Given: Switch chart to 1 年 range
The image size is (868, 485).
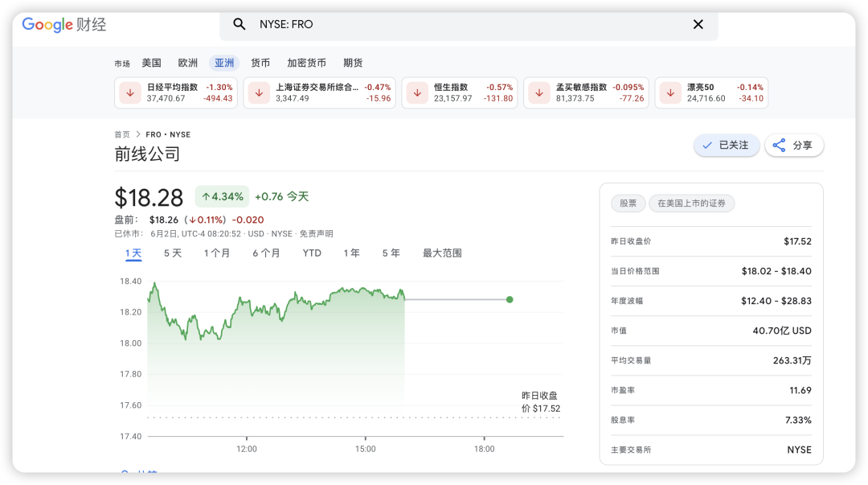Looking at the screenshot, I should [351, 253].
